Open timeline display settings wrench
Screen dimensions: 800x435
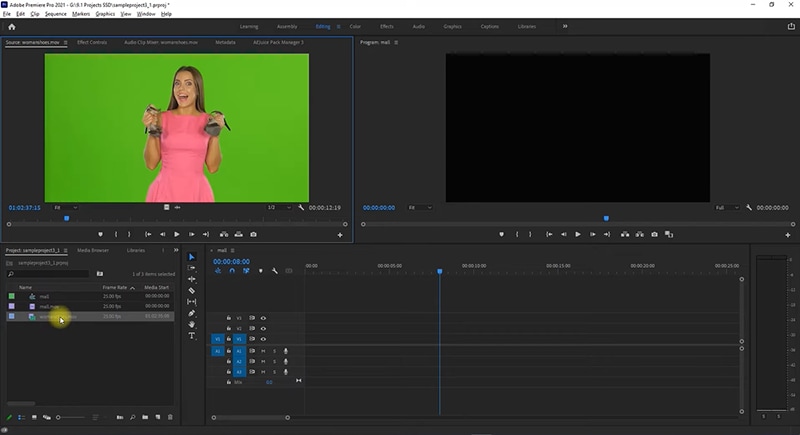pyautogui.click(x=275, y=271)
